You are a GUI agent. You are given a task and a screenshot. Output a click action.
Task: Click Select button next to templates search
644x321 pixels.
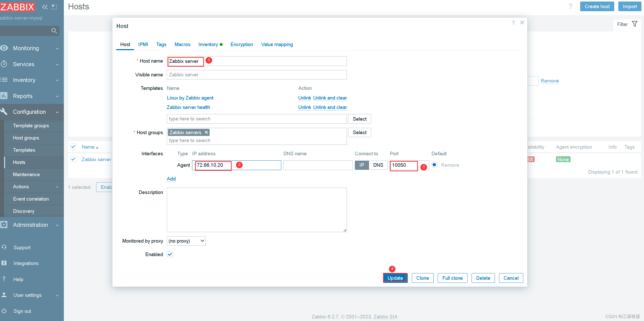[x=360, y=119]
